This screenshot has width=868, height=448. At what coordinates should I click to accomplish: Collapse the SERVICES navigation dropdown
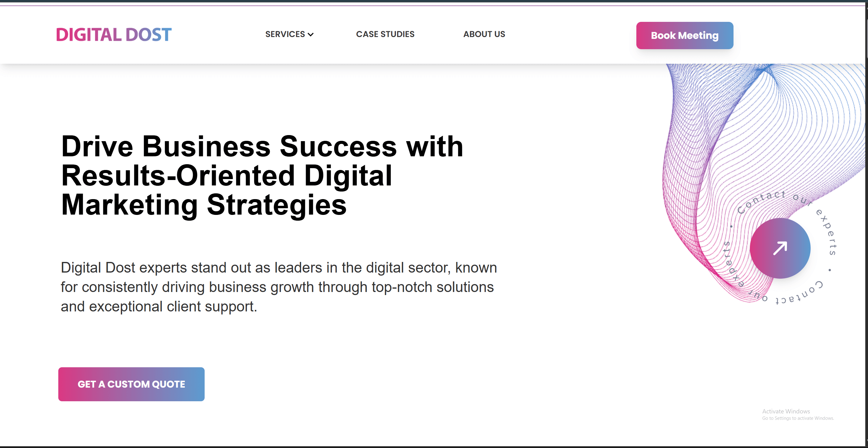(289, 34)
